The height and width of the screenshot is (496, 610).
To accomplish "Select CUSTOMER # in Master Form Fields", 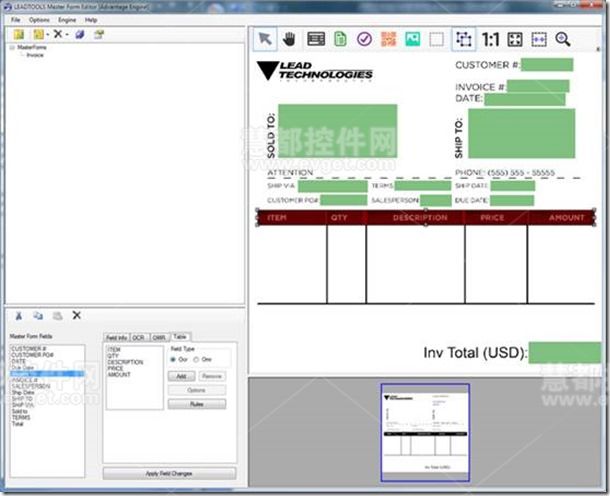I will click(29, 349).
